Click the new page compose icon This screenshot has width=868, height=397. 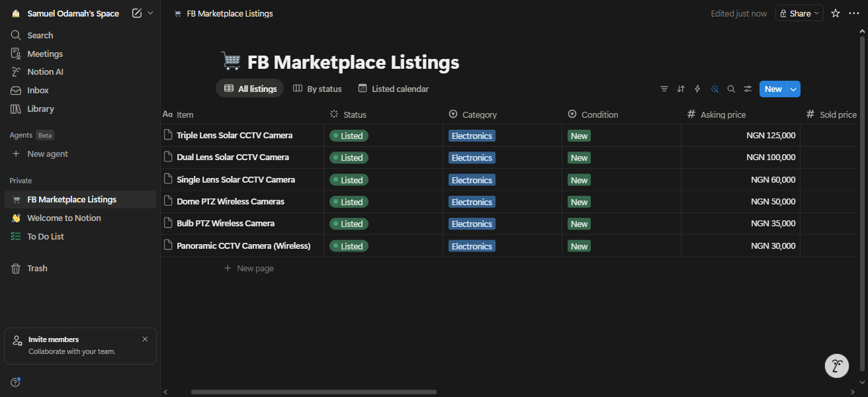[x=137, y=13]
